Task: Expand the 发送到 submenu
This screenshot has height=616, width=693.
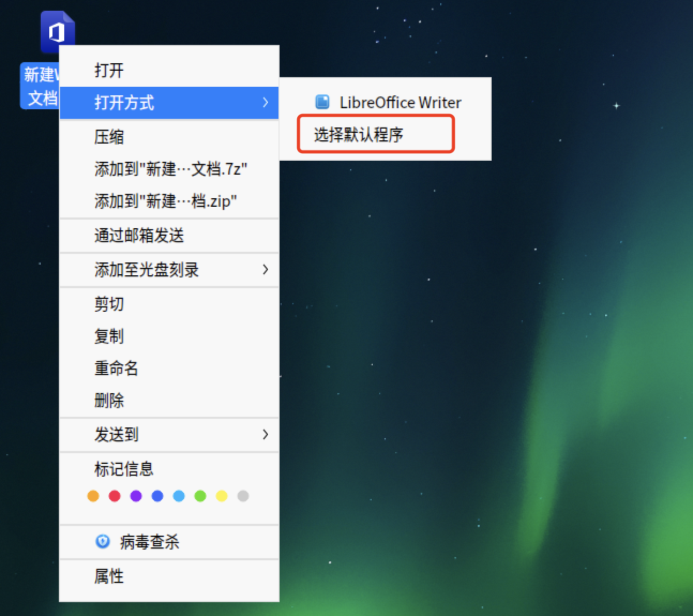Action: (265, 435)
